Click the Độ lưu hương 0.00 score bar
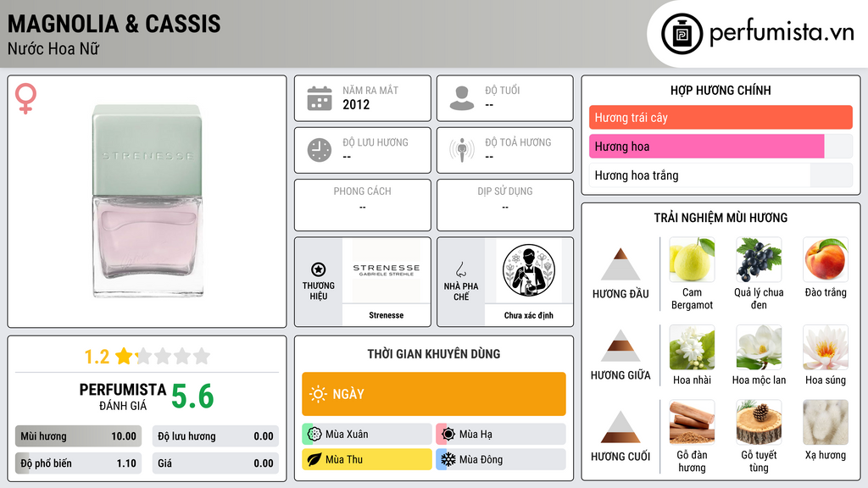 tap(215, 436)
